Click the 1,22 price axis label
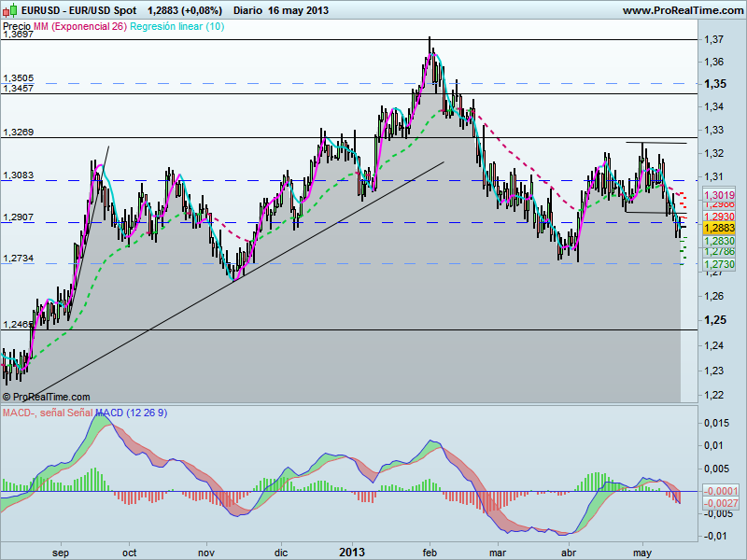747x560 pixels. tap(714, 395)
